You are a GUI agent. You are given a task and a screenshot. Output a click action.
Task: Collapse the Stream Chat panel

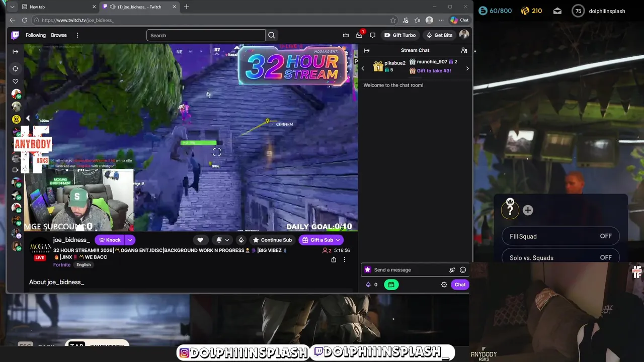367,50
